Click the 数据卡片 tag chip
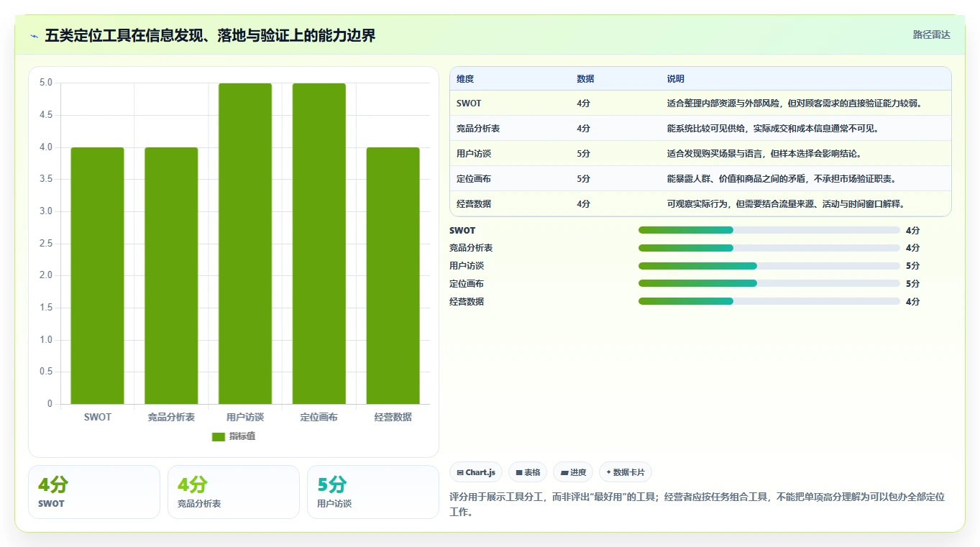This screenshot has height=547, width=980. pyautogui.click(x=626, y=472)
